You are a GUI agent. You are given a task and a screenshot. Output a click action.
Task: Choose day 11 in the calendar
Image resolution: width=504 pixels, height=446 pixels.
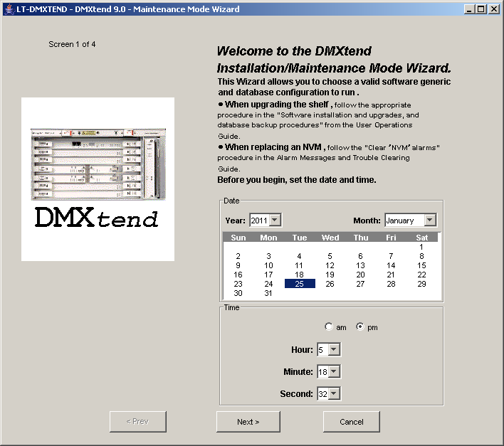pyautogui.click(x=299, y=265)
